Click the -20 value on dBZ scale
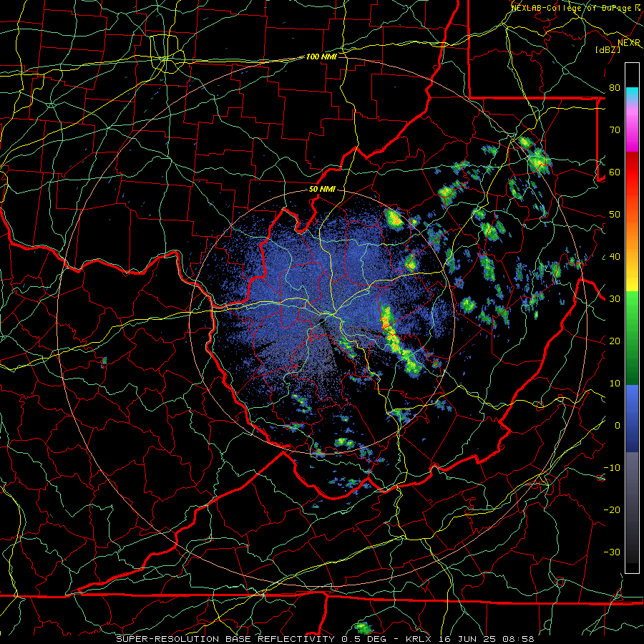Viewport: 644px width, 644px height. point(612,510)
